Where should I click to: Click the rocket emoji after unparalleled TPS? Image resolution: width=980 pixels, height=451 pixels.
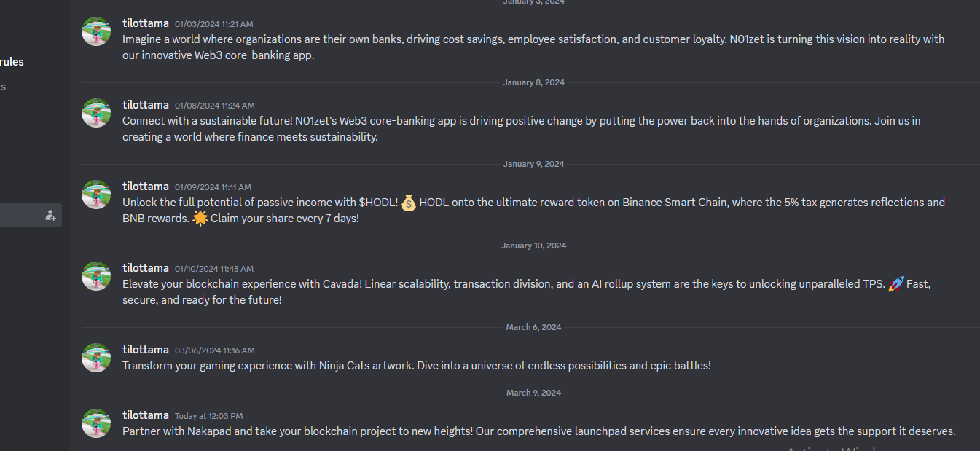coord(896,284)
